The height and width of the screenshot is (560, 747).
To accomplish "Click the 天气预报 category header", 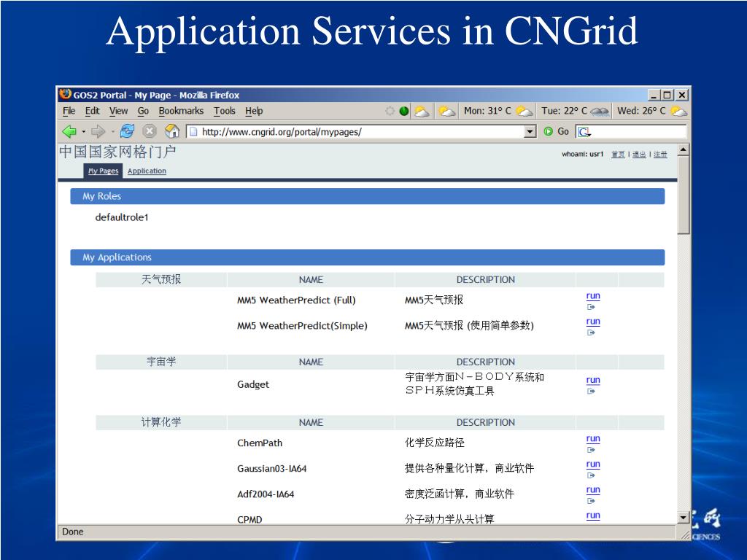I will pos(161,279).
